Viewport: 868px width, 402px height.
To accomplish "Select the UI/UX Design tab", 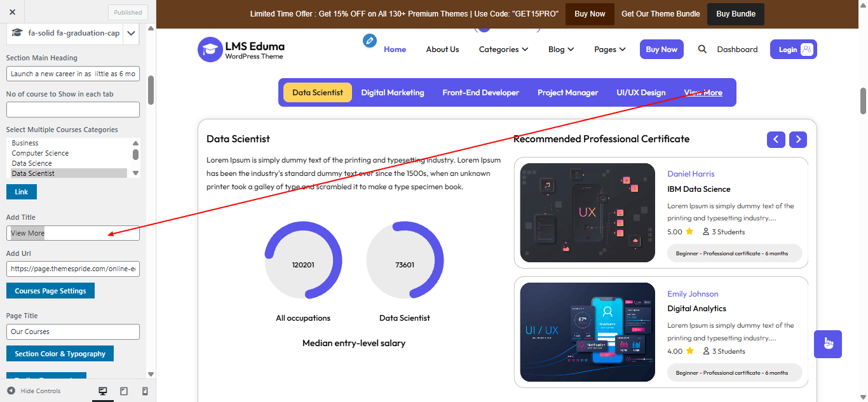I will tap(641, 93).
